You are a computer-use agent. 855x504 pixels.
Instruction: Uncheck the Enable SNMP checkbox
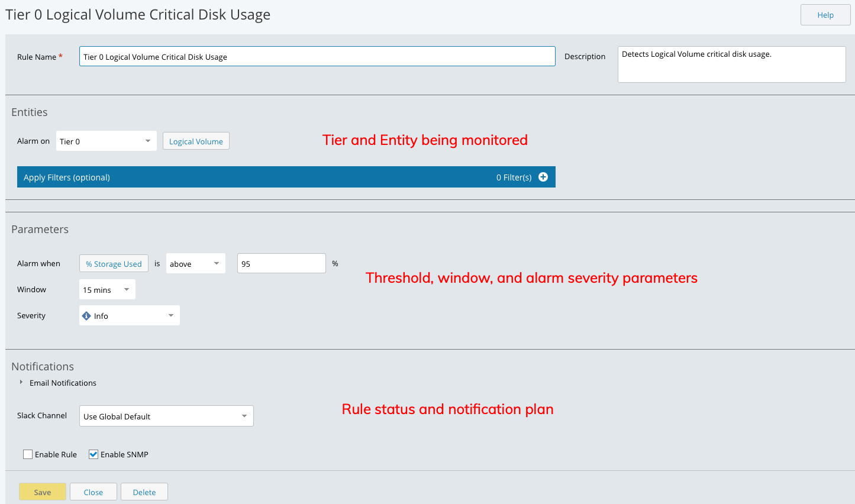pyautogui.click(x=93, y=454)
